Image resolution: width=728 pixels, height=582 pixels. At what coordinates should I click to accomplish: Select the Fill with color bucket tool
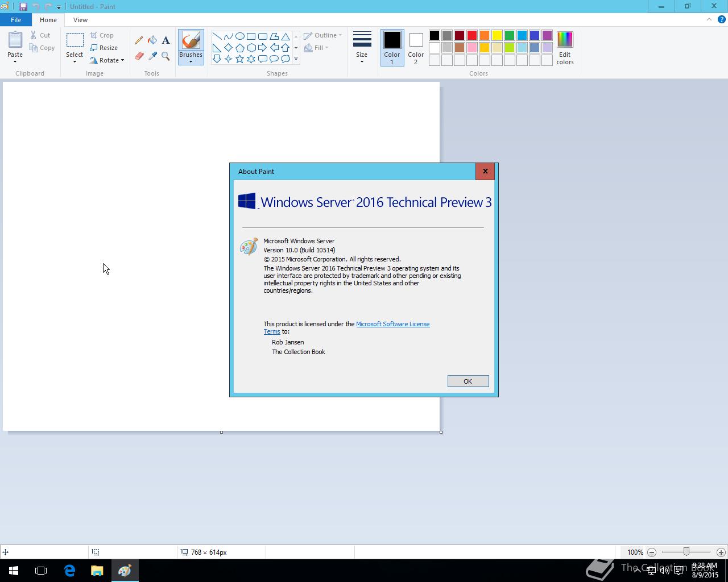pos(152,40)
